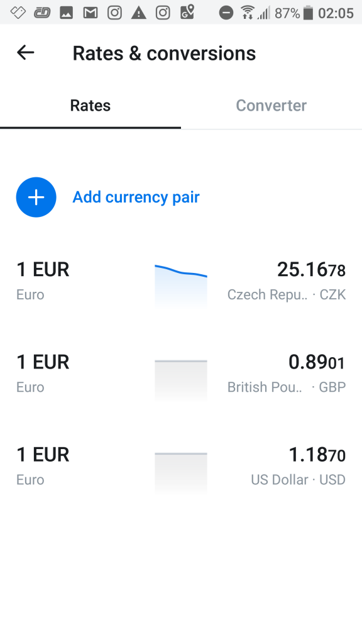
Task: Open the EUR to GBP rate value 0.8901
Action: tap(317, 362)
